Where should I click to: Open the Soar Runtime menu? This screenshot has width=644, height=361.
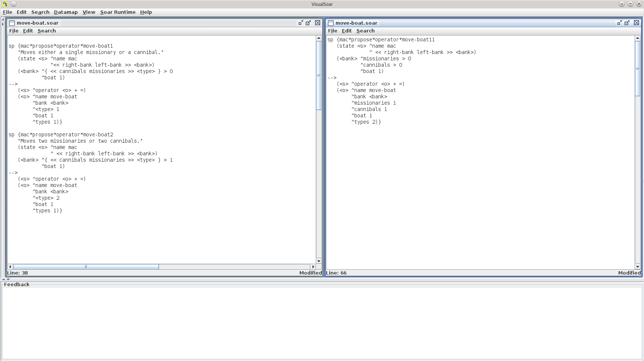click(117, 12)
